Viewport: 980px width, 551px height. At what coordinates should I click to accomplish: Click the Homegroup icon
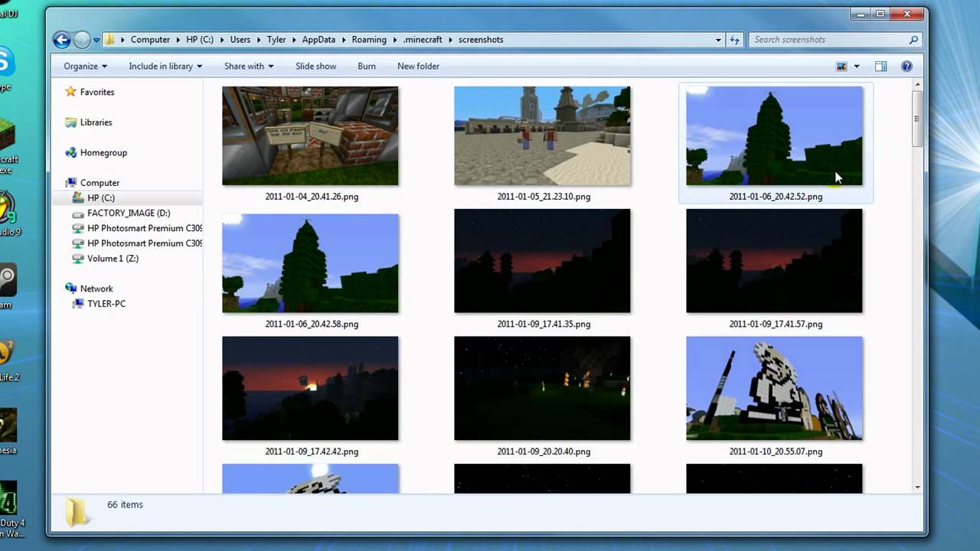pyautogui.click(x=70, y=153)
